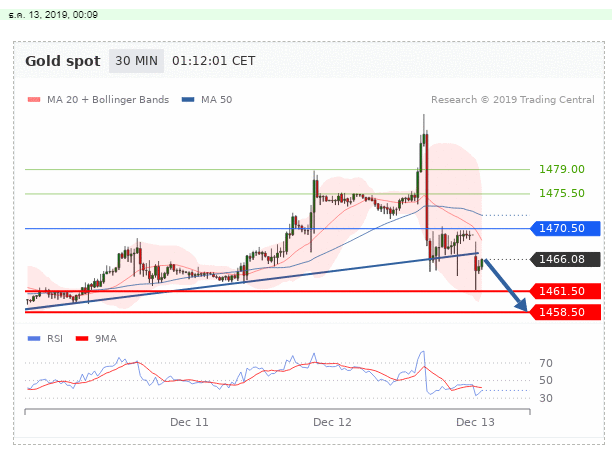Click the Gold spot chart title
Screen dimensions: 612x455
click(63, 61)
